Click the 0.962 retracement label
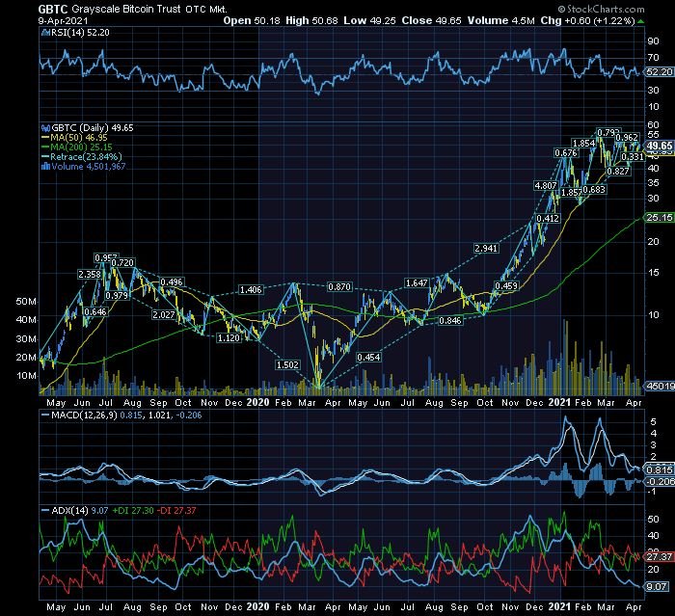This screenshot has width=675, height=616. point(627,137)
